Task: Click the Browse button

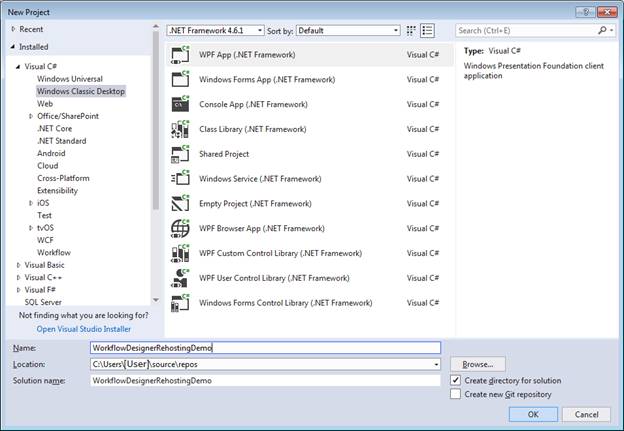Action: pyautogui.click(x=478, y=364)
